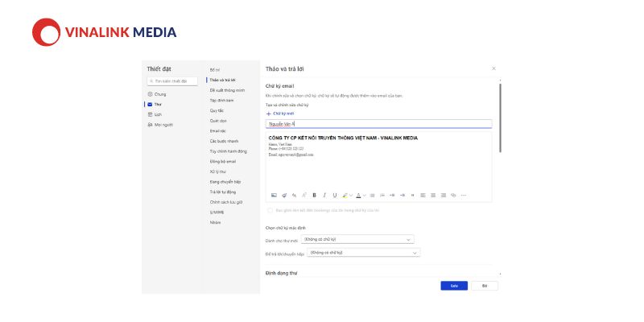Viewport: 644px width, 322px height.
Task: Click the settings search field
Action: click(172, 81)
